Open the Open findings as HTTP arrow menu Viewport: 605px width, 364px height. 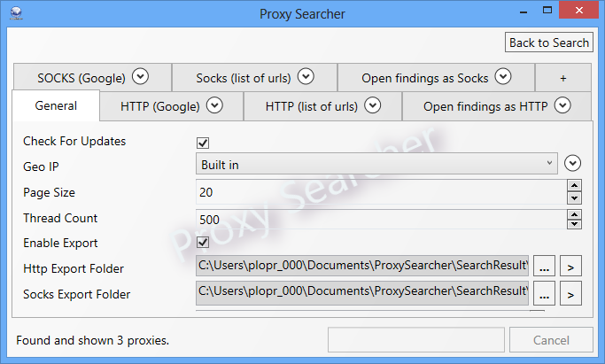[562, 105]
